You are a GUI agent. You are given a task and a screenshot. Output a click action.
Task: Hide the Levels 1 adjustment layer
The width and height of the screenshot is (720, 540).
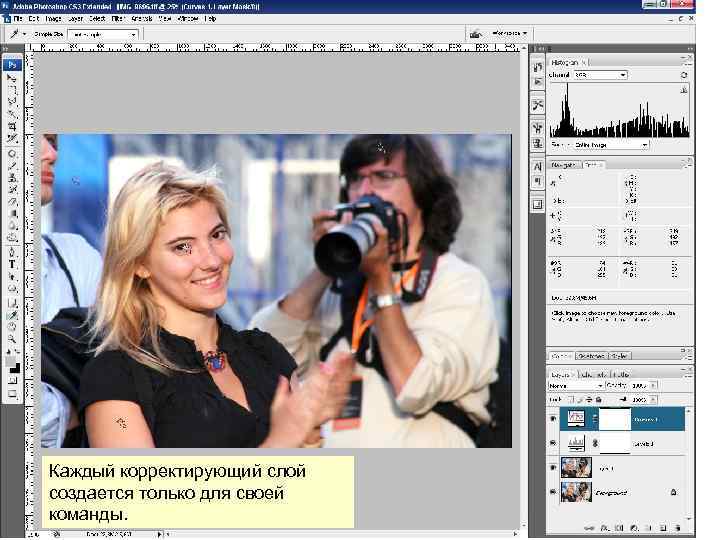click(553, 443)
